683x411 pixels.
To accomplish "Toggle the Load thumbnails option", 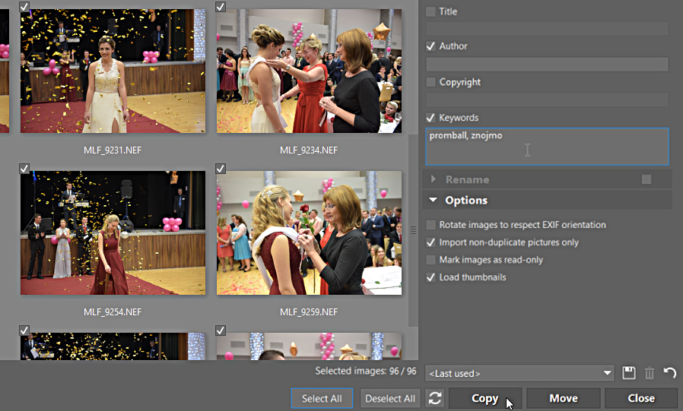I will pyautogui.click(x=431, y=277).
